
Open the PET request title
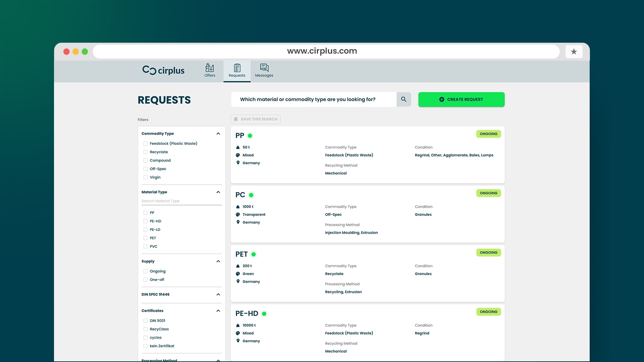tap(241, 254)
